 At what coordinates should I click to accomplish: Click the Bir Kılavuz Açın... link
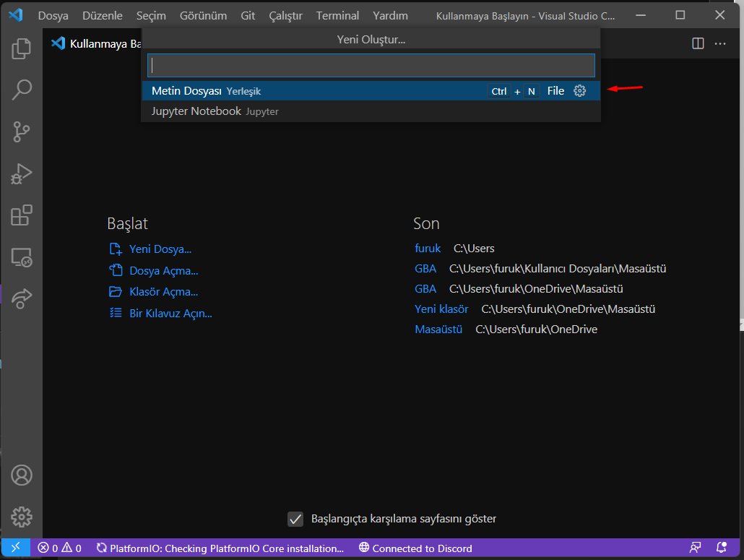click(170, 313)
